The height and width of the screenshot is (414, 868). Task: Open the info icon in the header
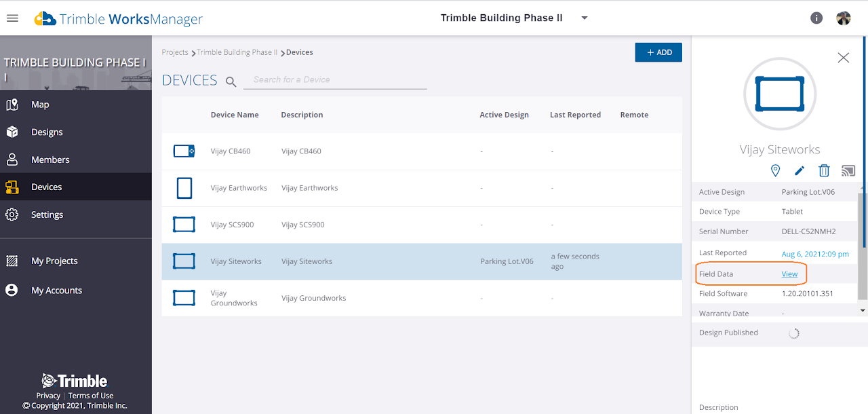click(x=816, y=18)
